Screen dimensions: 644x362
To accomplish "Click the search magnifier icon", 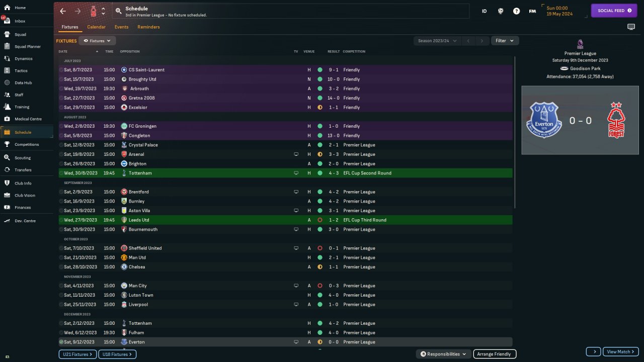I will click(118, 11).
